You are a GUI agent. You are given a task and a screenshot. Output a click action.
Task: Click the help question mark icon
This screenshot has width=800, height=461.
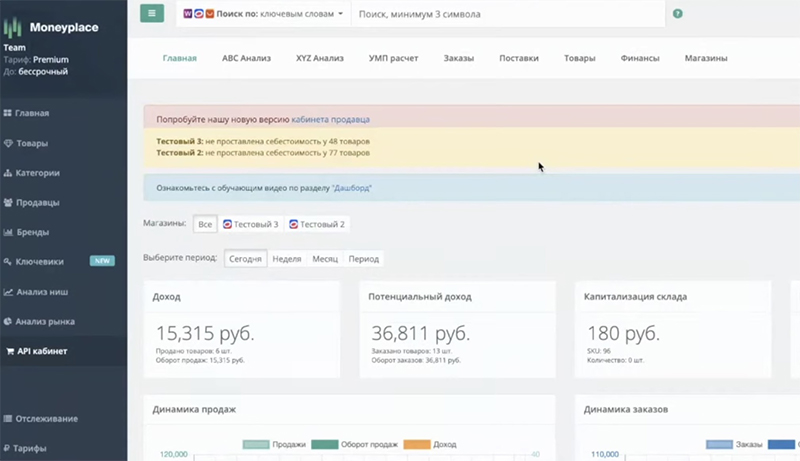click(678, 14)
